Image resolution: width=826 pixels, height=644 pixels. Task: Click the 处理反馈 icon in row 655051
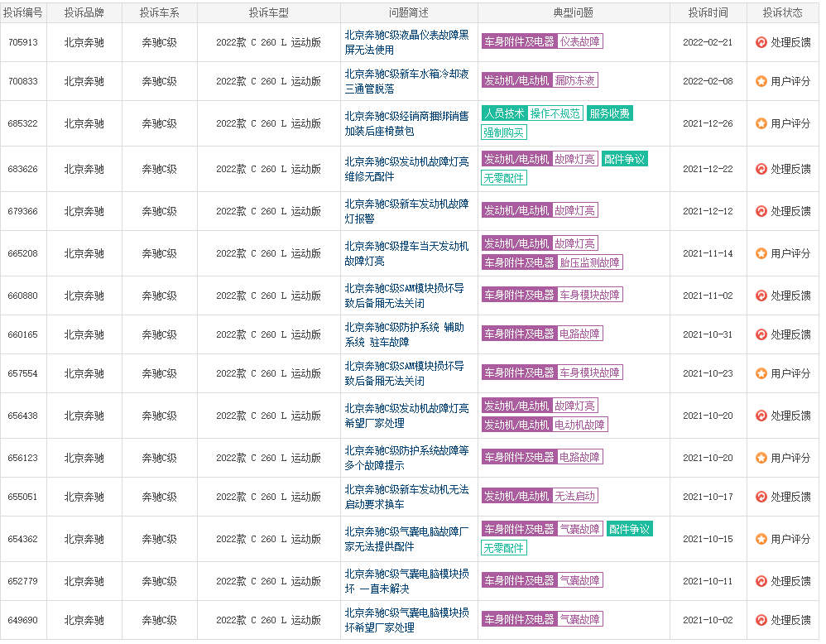pyautogui.click(x=761, y=497)
